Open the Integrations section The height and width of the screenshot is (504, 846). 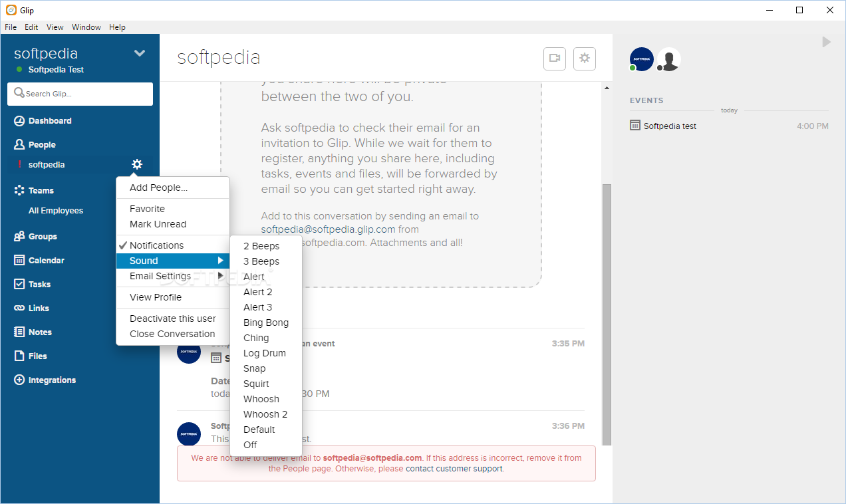click(52, 380)
